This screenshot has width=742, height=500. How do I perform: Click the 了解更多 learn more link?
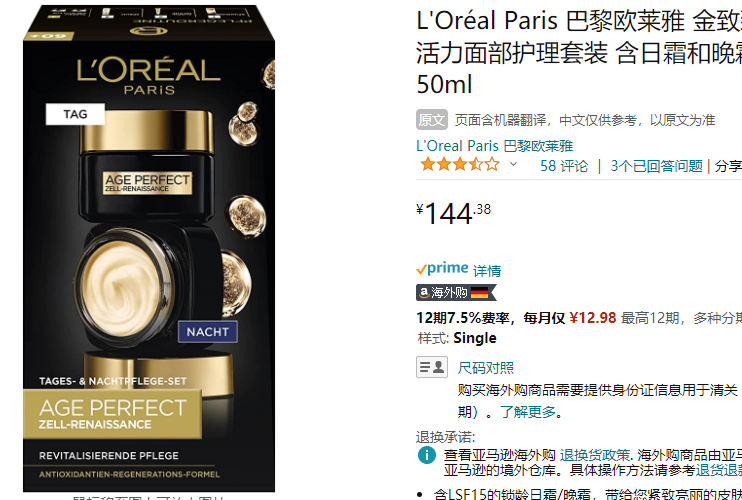[528, 412]
